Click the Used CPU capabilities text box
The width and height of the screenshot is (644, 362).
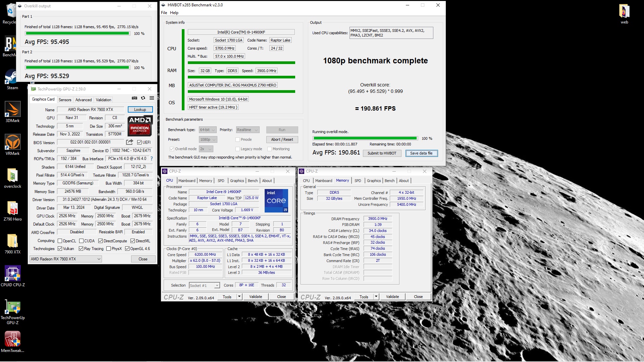tap(391, 33)
